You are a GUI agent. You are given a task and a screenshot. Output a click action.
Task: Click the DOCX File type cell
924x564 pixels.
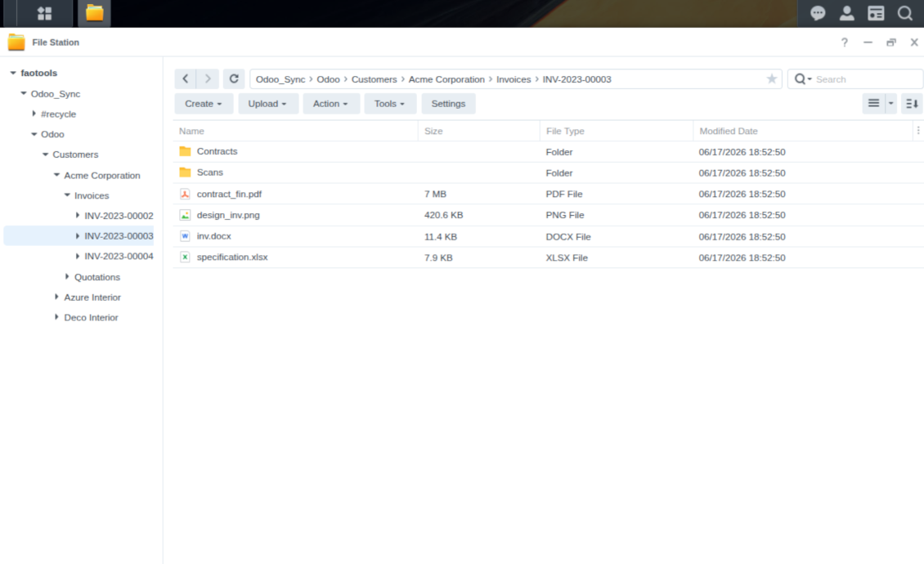click(x=568, y=237)
